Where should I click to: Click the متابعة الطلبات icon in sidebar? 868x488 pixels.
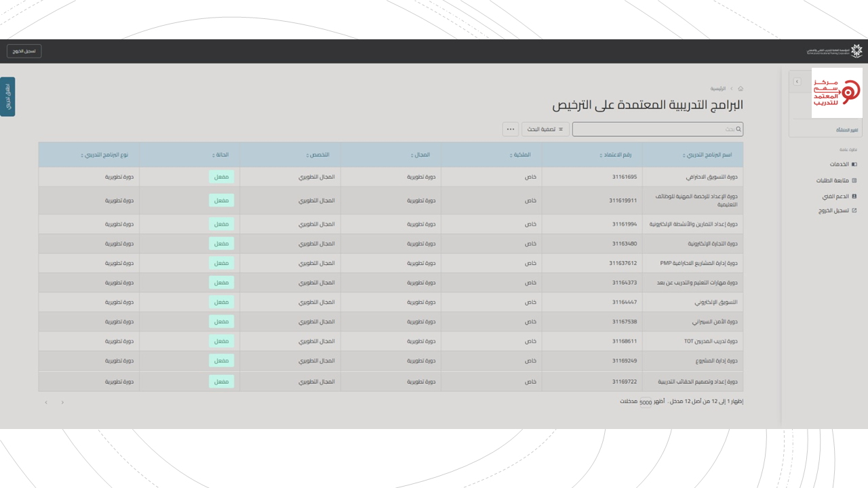point(854,180)
